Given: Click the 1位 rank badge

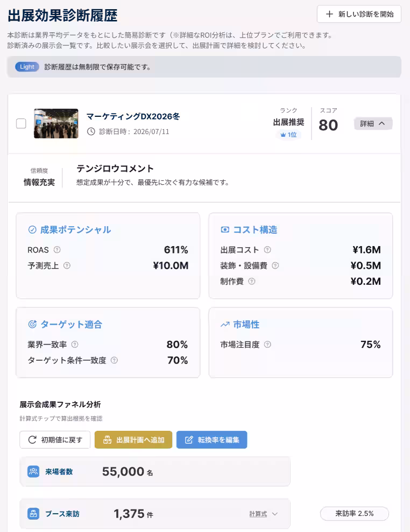Looking at the screenshot, I should (x=288, y=135).
